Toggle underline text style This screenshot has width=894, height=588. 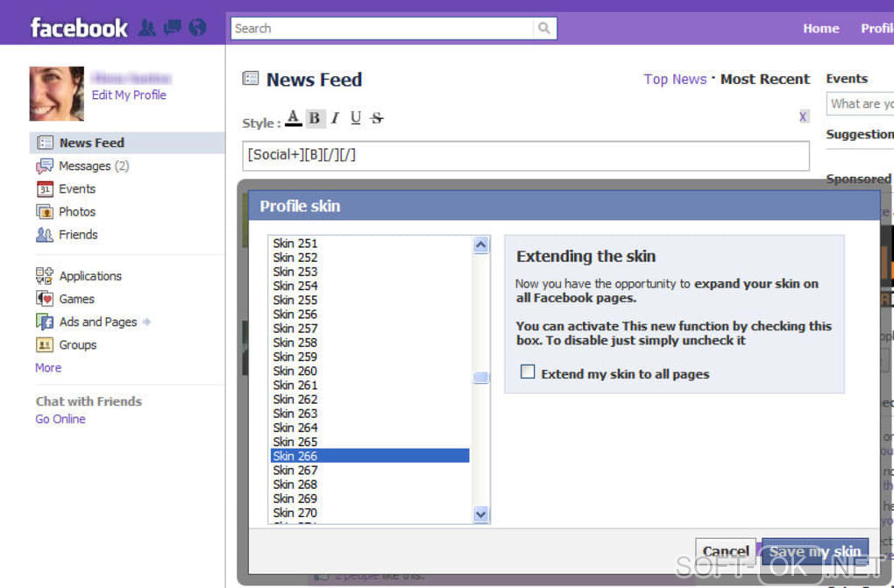[355, 118]
